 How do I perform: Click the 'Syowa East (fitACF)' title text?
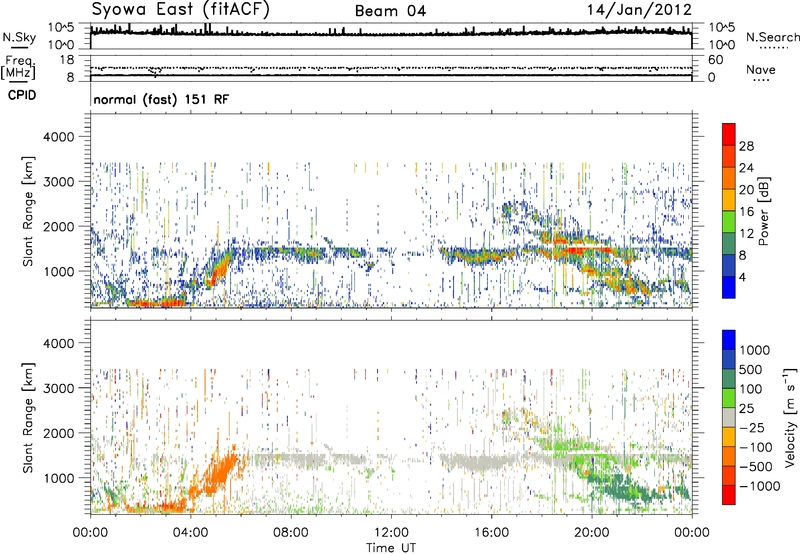pyautogui.click(x=181, y=10)
